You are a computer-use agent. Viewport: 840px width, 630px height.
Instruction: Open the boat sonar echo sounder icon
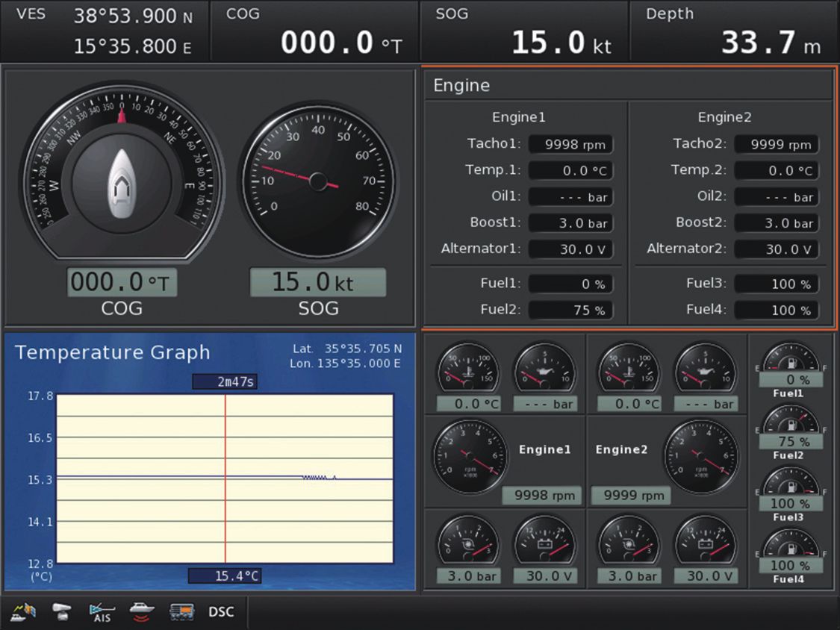pyautogui.click(x=142, y=611)
